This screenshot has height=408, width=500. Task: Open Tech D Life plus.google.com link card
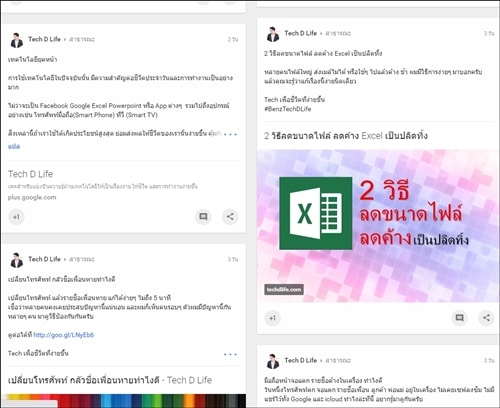[123, 185]
